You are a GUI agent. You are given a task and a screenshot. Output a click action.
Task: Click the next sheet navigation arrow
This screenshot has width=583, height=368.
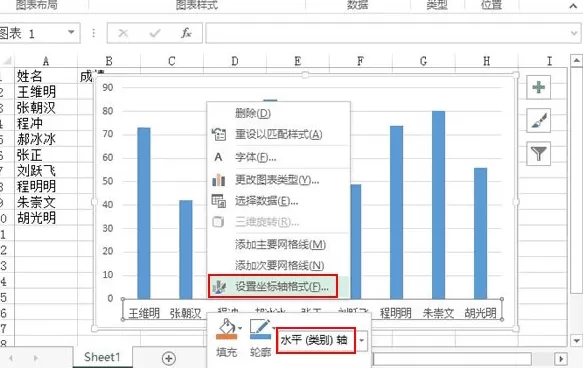[x=36, y=358]
